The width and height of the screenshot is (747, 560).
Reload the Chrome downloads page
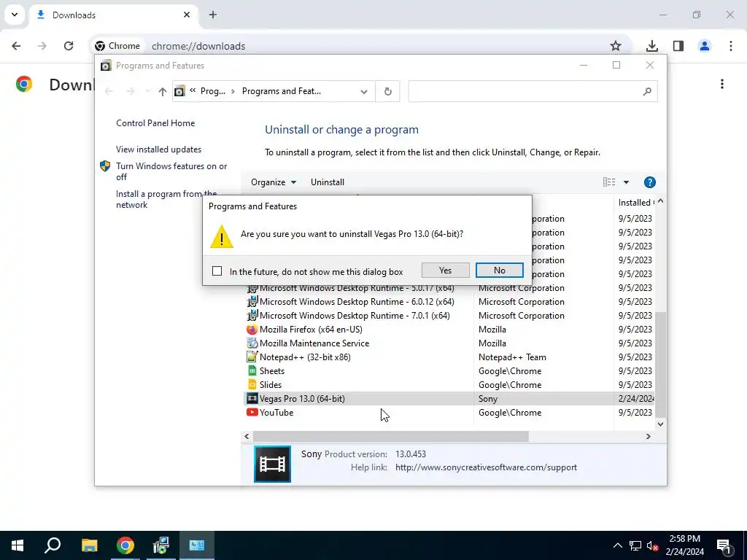[69, 46]
